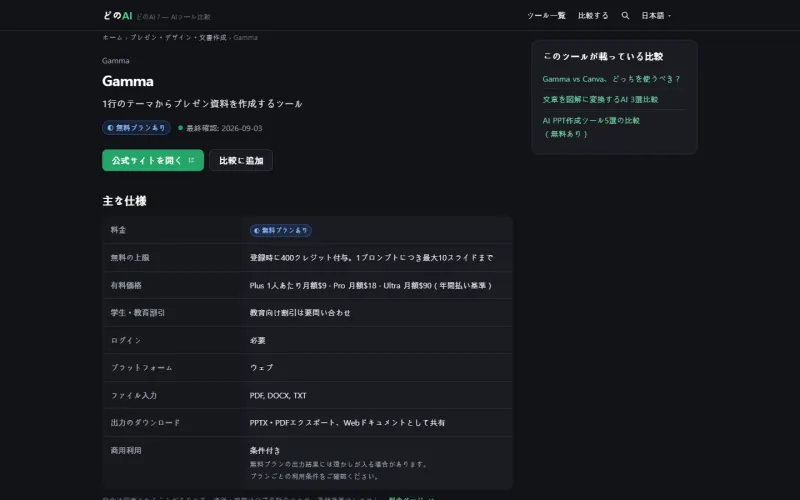This screenshot has height=500, width=800.
Task: Click 条件付き value in 商用利用 row
Action: click(265, 451)
